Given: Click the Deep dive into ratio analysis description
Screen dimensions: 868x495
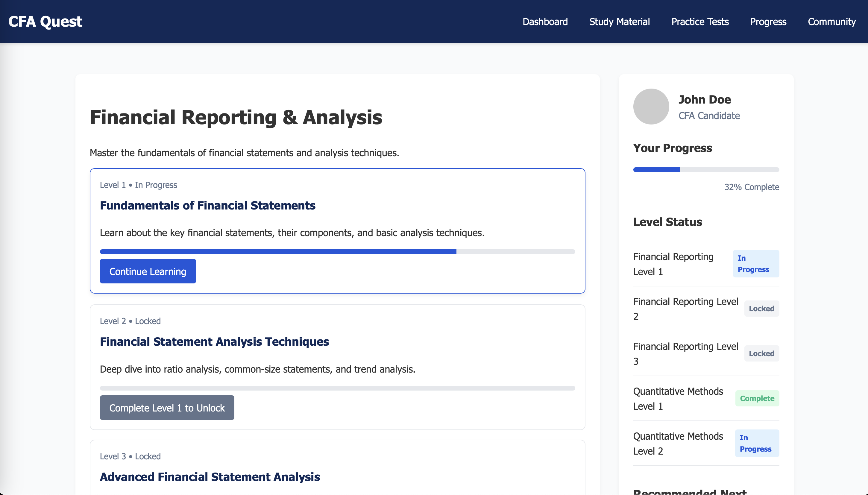Looking at the screenshot, I should [x=258, y=369].
